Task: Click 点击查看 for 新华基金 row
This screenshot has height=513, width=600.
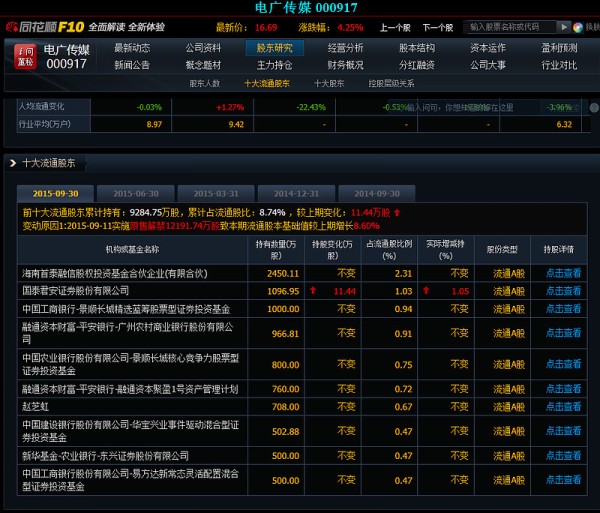Action: tap(563, 456)
